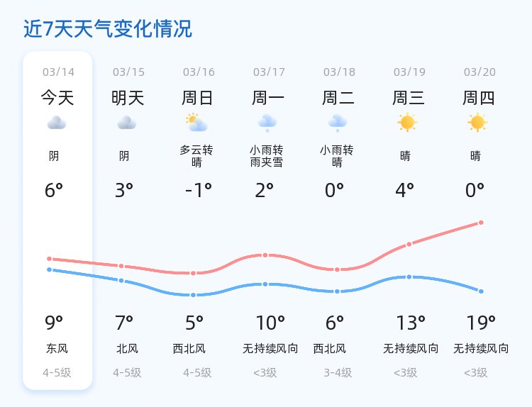Select the 今天 03/14 forecast card
Screen dimensions: 532x407
tap(57, 221)
